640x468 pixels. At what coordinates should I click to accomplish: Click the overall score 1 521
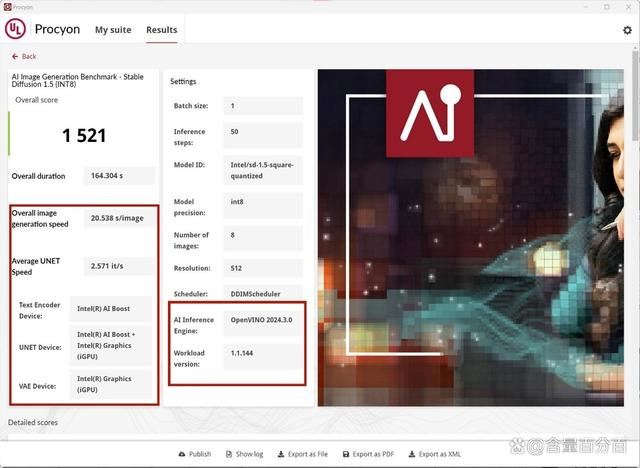coord(83,135)
